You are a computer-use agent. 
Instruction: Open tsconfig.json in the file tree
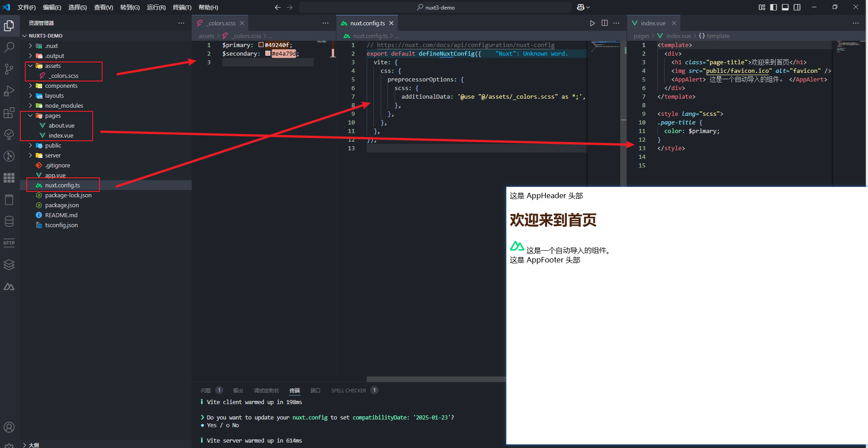coord(61,225)
